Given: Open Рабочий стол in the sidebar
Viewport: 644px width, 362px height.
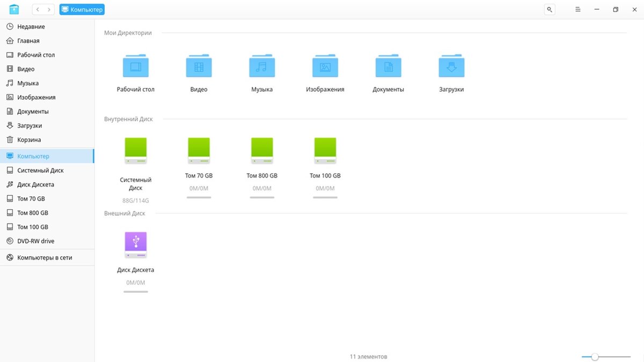Looking at the screenshot, I should (47, 55).
